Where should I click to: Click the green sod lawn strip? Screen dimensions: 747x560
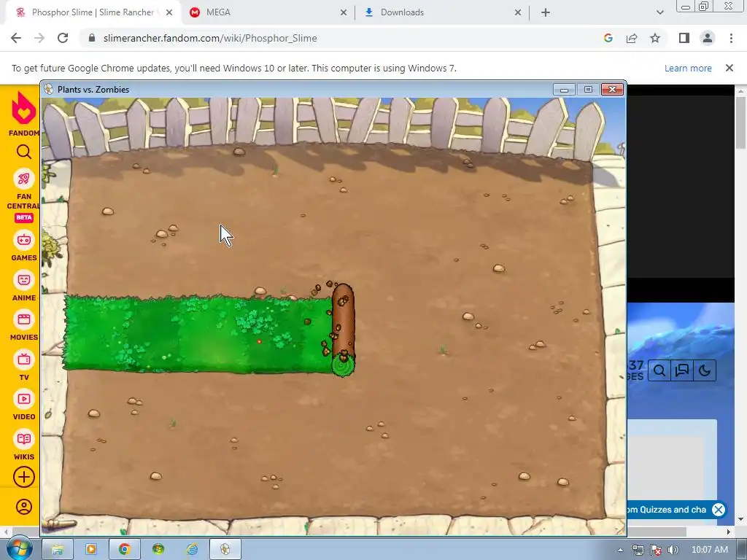pos(198,333)
